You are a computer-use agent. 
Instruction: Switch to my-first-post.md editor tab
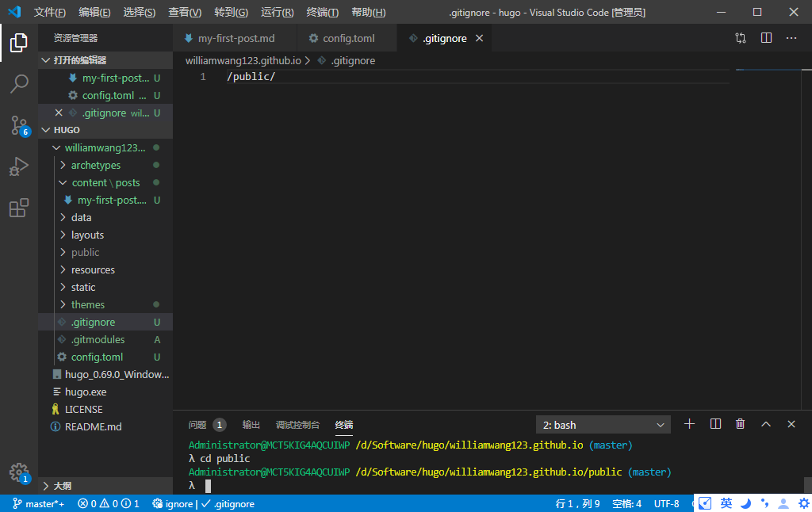(236, 38)
